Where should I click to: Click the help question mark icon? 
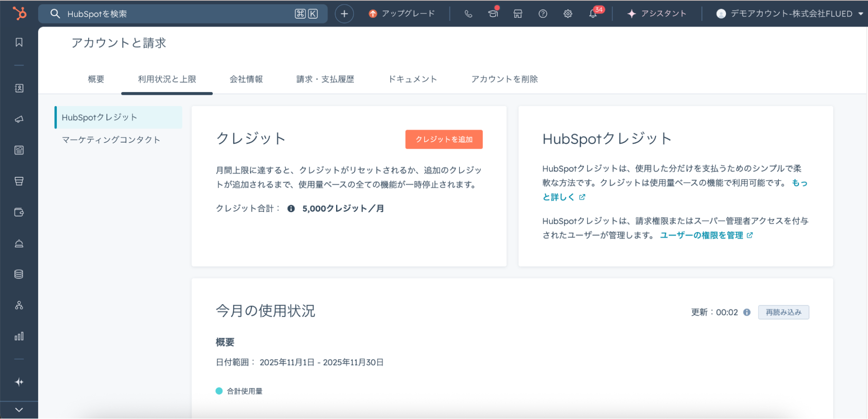click(x=543, y=14)
